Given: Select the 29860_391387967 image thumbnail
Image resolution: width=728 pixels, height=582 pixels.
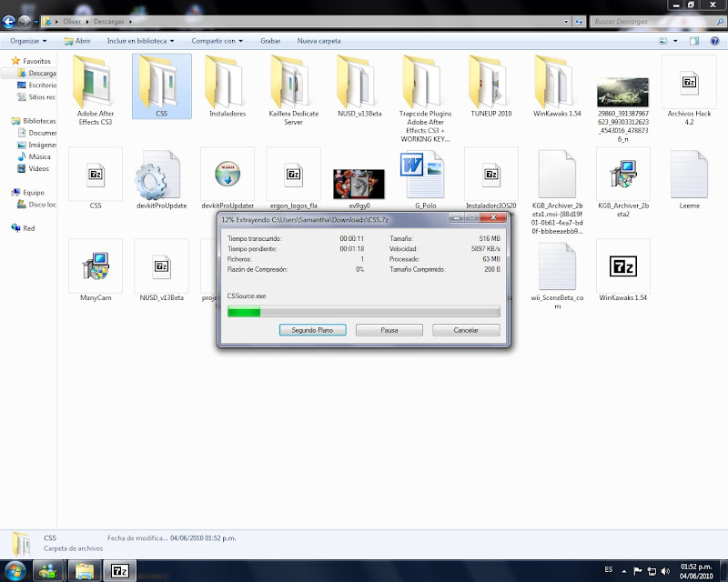Looking at the screenshot, I should [x=623, y=92].
